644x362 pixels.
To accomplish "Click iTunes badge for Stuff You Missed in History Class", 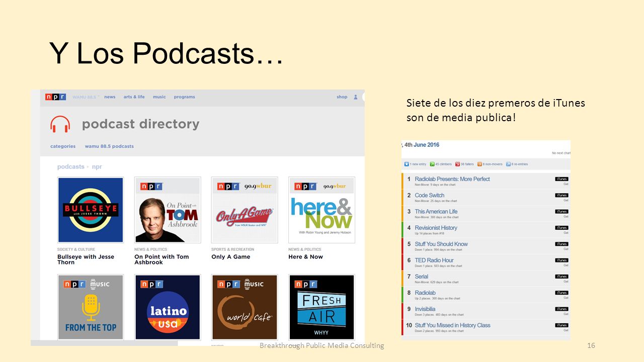I will pyautogui.click(x=561, y=325).
